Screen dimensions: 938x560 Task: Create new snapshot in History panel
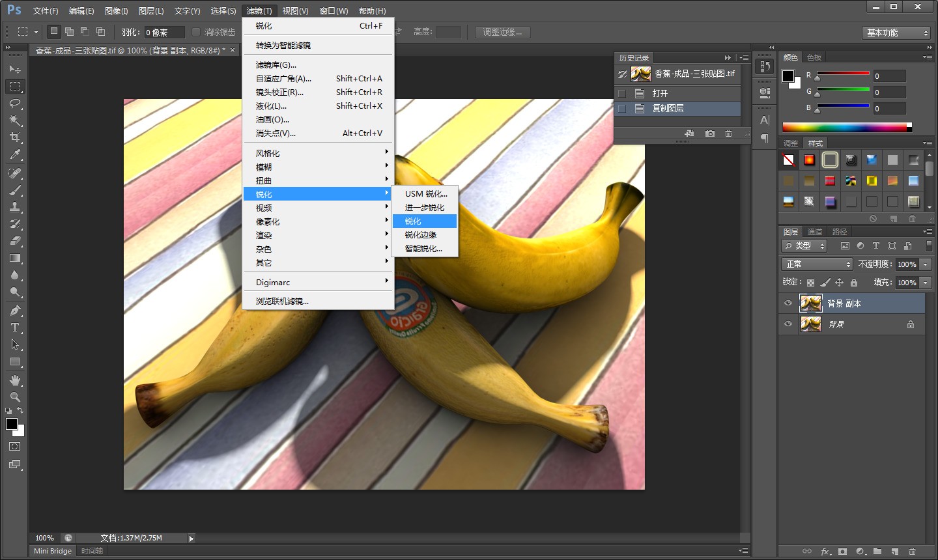(710, 133)
